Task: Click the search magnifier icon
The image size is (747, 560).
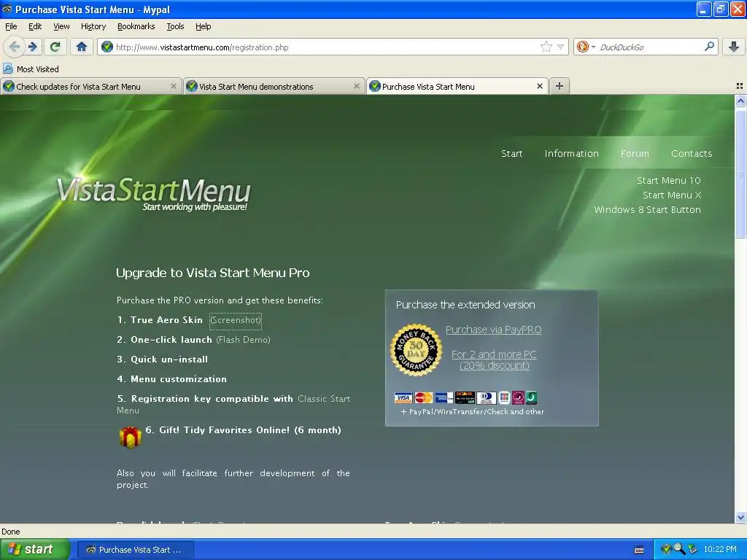Action: pos(709,46)
